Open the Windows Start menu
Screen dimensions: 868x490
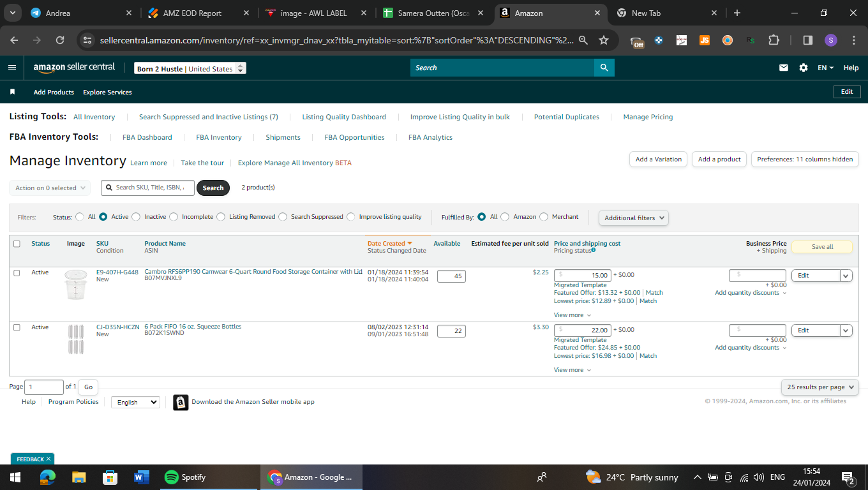[15, 477]
